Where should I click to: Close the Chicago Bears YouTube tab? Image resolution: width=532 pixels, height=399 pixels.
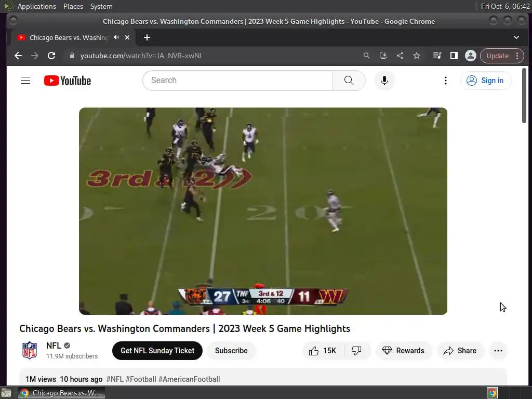127,37
